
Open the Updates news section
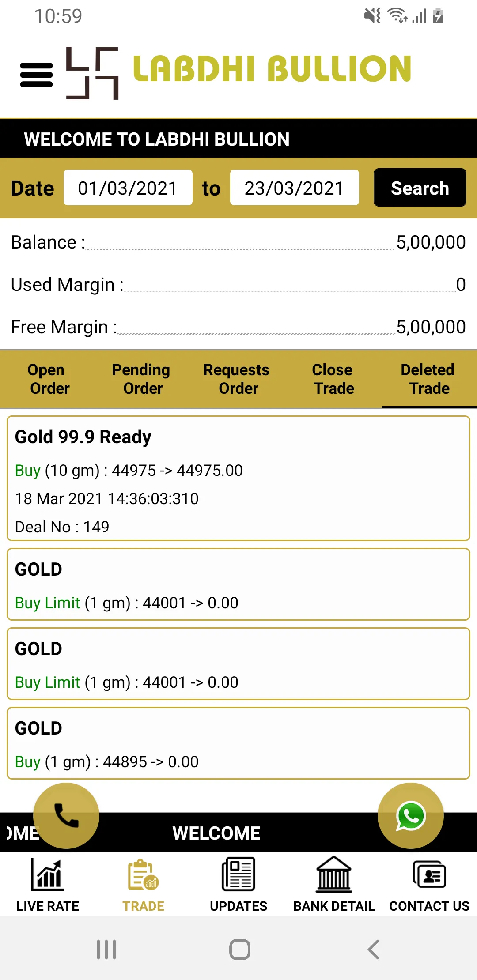coord(238,884)
